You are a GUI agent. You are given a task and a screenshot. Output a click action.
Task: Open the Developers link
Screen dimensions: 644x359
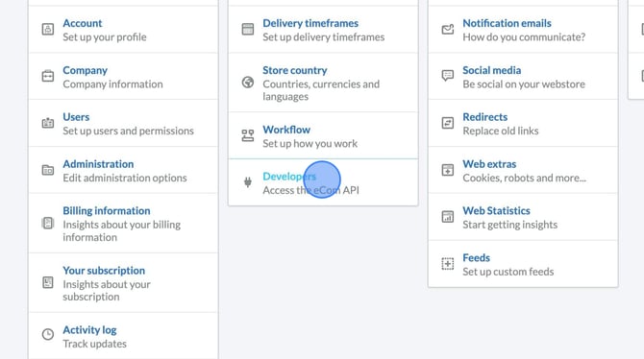289,177
